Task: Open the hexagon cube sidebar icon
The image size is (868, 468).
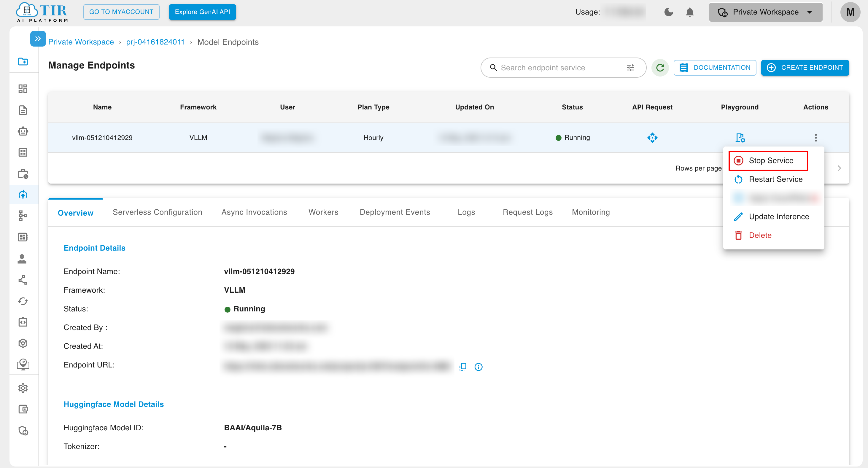Action: click(x=23, y=343)
